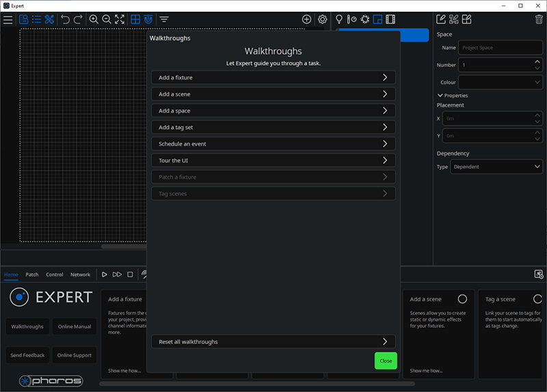Click Reset all walkthroughs
The width and height of the screenshot is (547, 392).
[x=273, y=342]
